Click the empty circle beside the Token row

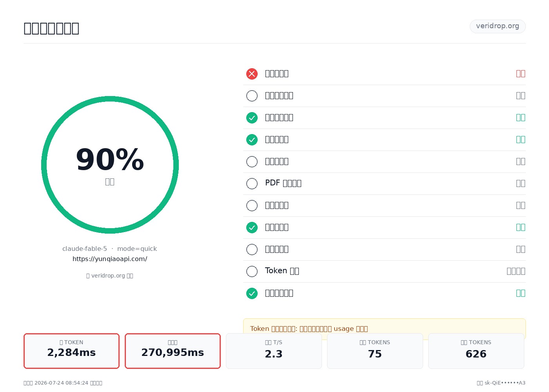click(x=252, y=271)
